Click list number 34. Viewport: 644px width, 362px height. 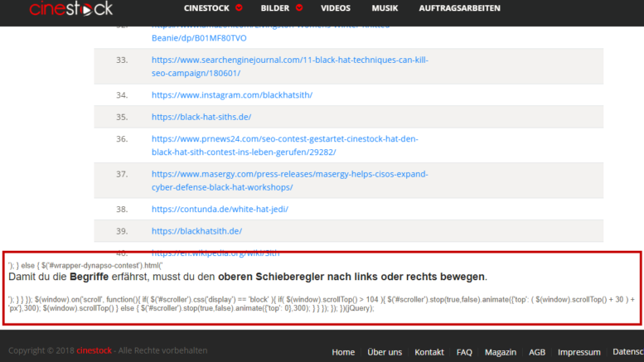tap(122, 95)
